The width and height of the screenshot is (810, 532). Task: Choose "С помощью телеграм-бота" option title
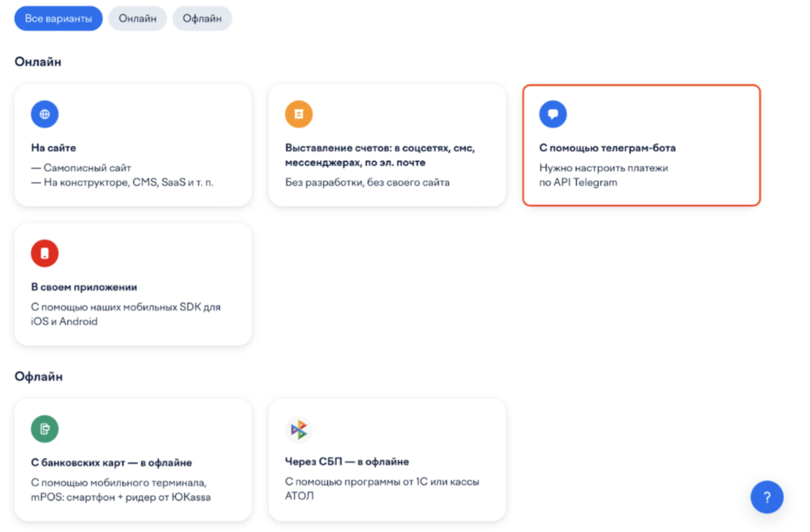click(x=607, y=148)
